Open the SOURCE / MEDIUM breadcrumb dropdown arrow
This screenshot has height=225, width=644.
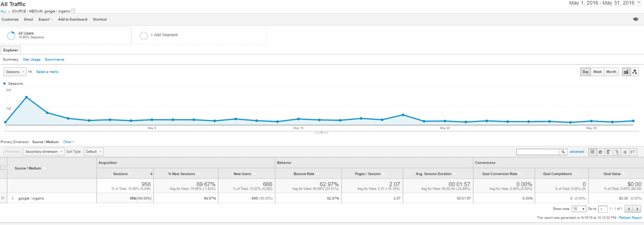(x=73, y=11)
